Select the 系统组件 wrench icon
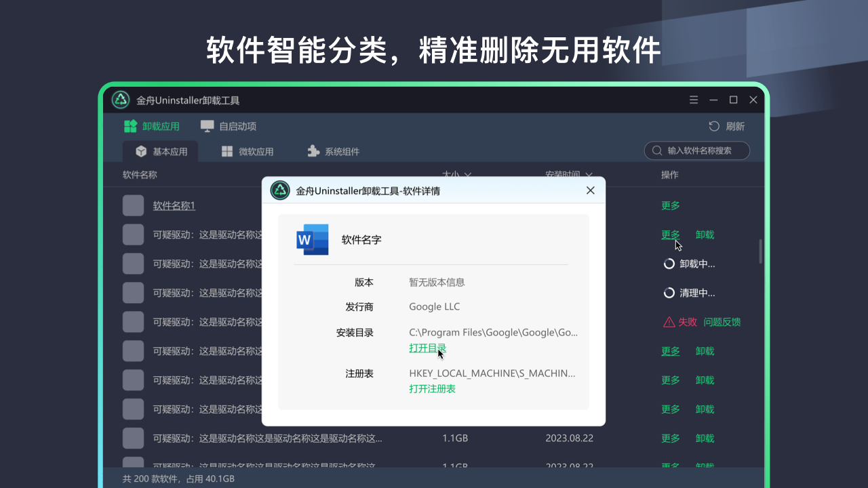The height and width of the screenshot is (488, 868). point(314,151)
